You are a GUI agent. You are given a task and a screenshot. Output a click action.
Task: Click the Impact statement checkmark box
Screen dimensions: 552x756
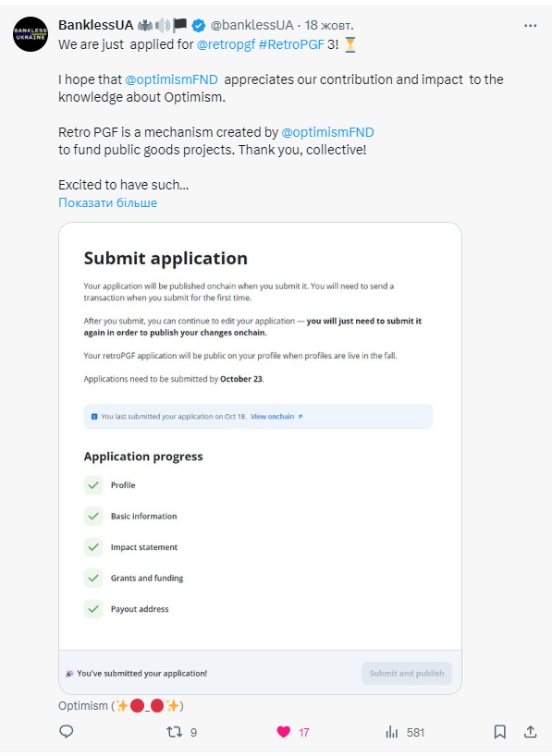93,547
